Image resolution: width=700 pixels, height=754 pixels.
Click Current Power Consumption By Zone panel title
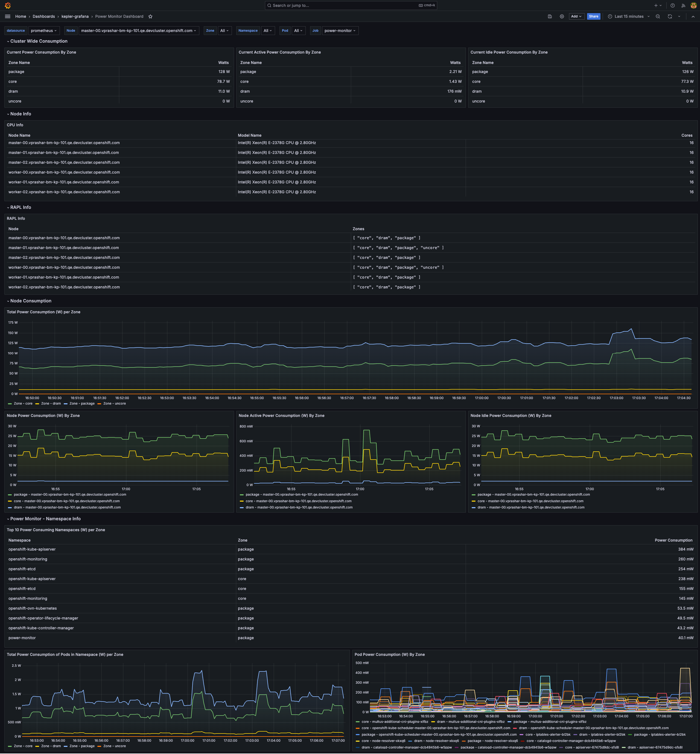click(x=41, y=52)
